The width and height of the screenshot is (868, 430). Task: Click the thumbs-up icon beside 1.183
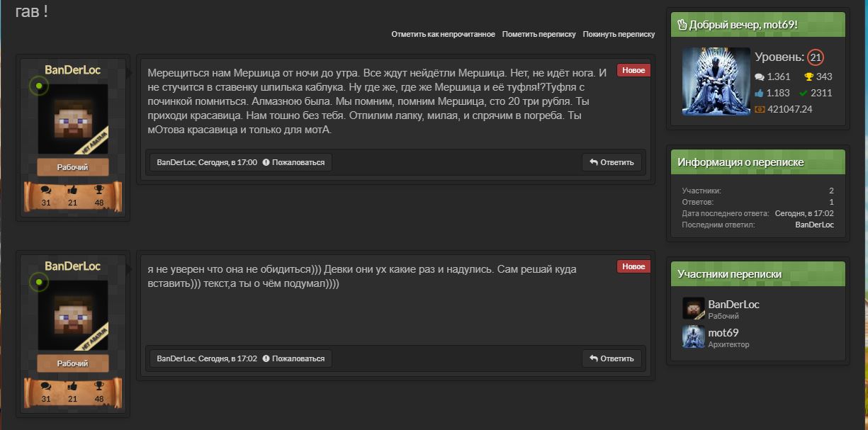[x=760, y=93]
